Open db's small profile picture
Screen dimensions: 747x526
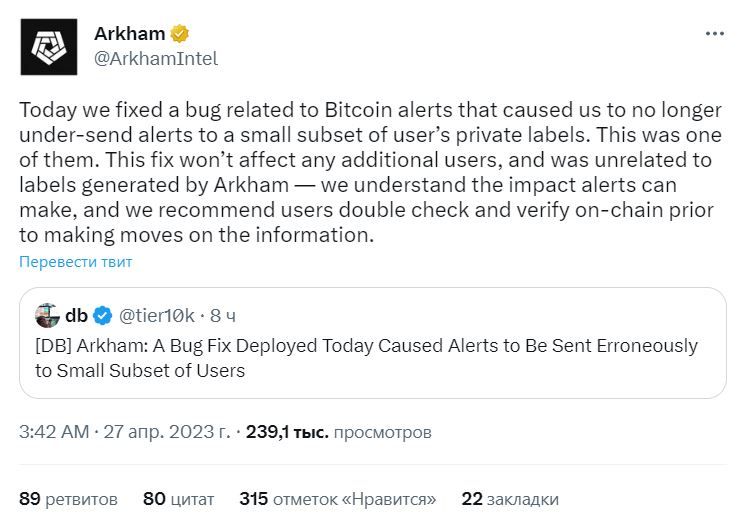point(47,315)
